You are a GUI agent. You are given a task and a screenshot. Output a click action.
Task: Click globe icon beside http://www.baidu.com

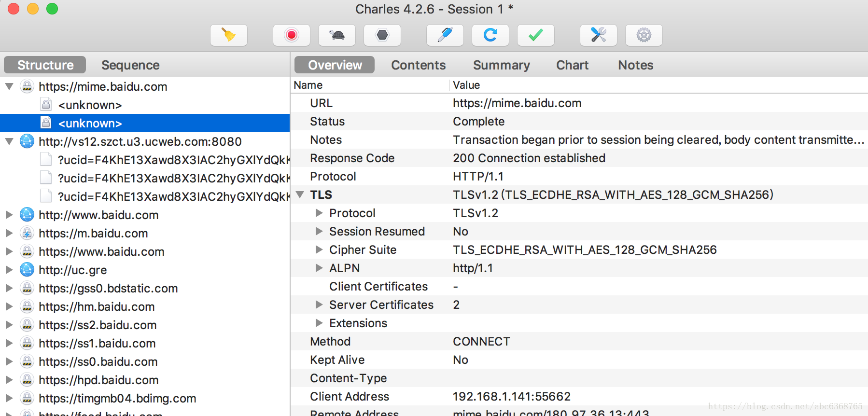coord(27,215)
